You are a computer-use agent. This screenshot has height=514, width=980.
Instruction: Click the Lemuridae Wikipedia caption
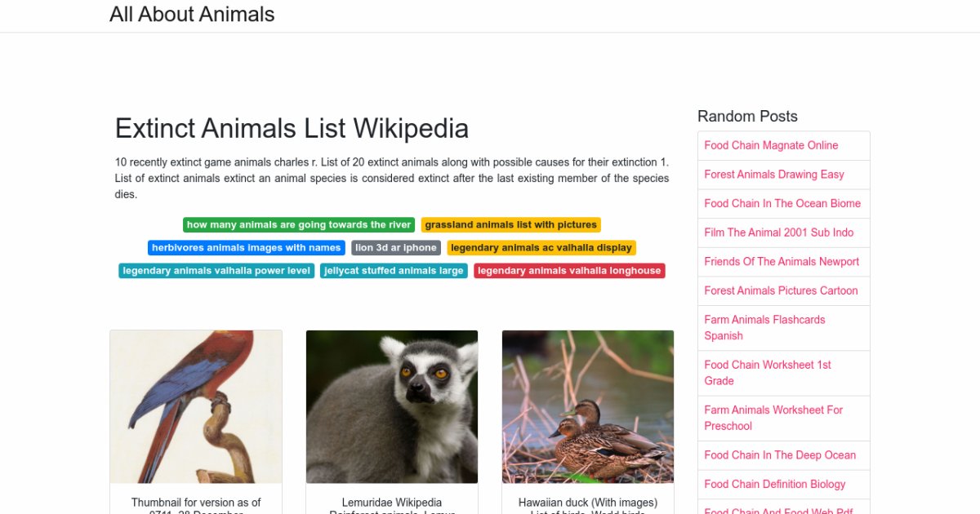(392, 503)
